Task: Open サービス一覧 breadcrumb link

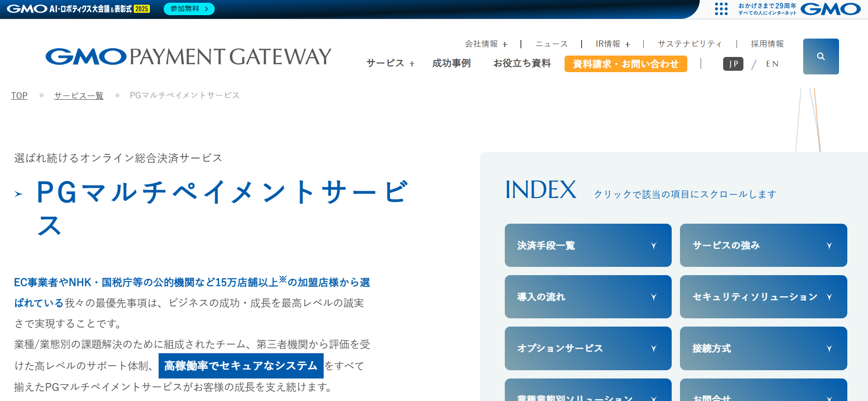Action: click(x=79, y=96)
